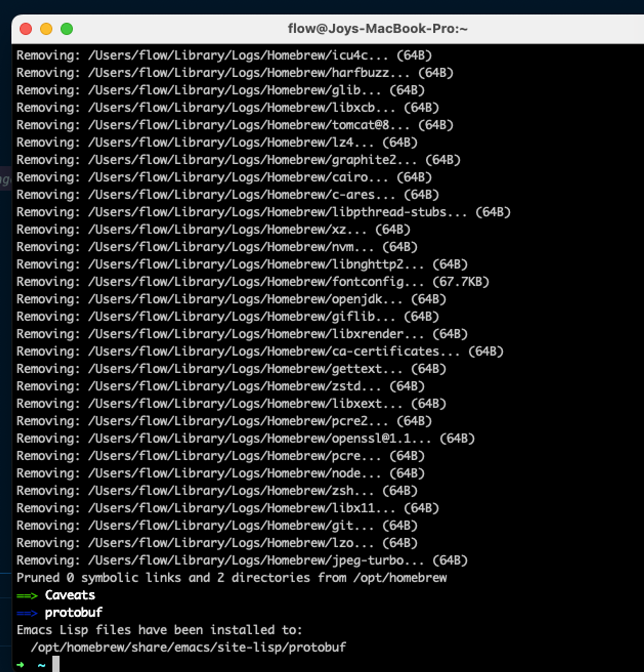The height and width of the screenshot is (672, 644).
Task: Click the line removing libpthread-stubs logs
Action: [x=263, y=212]
